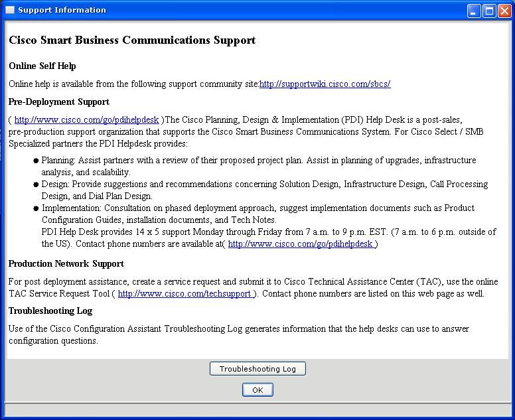Viewport: 515px width, 420px height.
Task: Click the Online Self Help heading
Action: [42, 66]
